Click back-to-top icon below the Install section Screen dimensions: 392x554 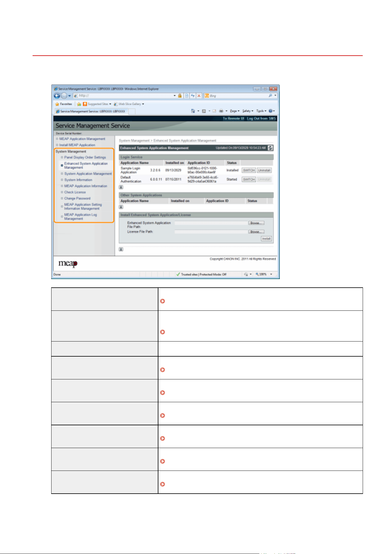point(121,249)
